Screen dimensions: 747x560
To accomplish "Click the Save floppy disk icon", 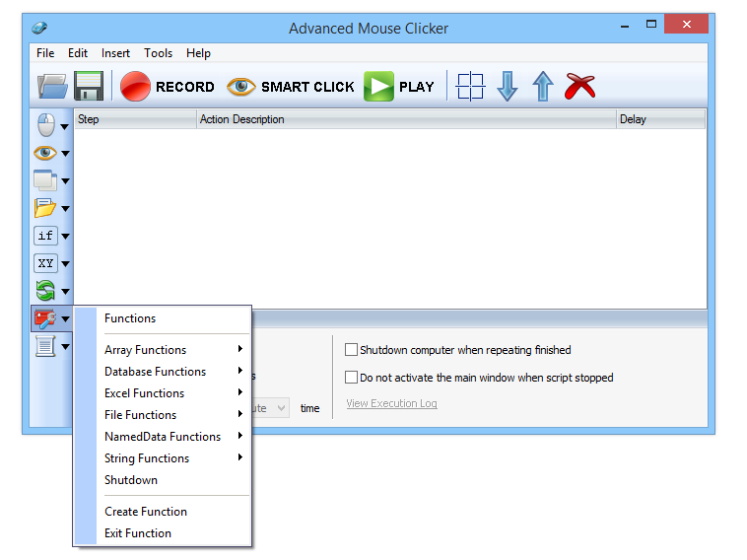I will click(89, 86).
